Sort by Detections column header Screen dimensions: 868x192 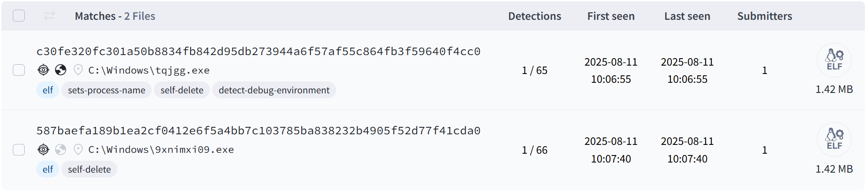coord(535,16)
